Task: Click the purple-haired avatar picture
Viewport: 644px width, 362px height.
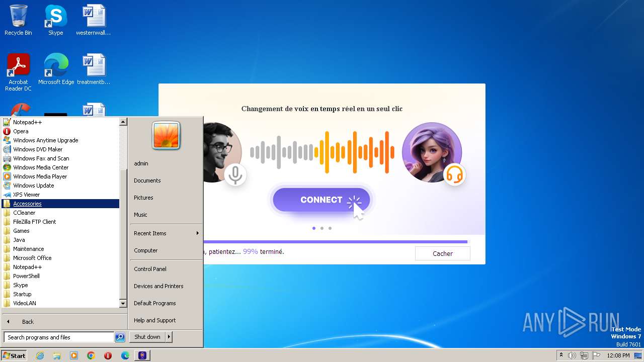Action: (432, 152)
